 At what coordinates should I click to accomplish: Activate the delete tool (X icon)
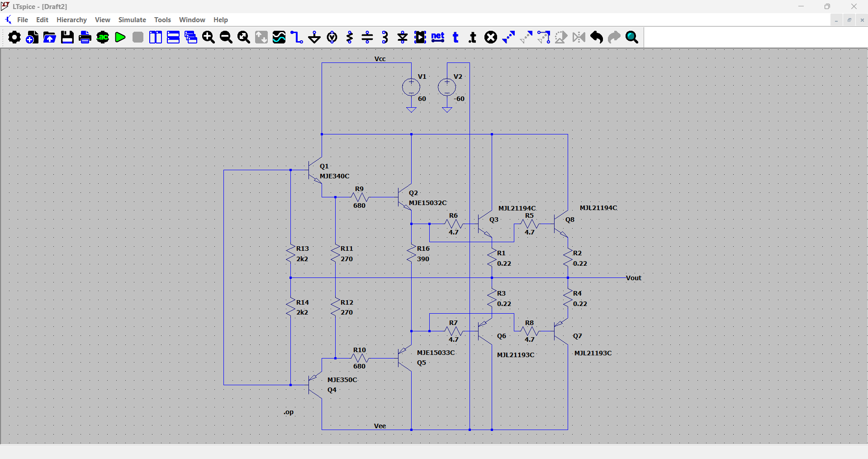pyautogui.click(x=491, y=37)
